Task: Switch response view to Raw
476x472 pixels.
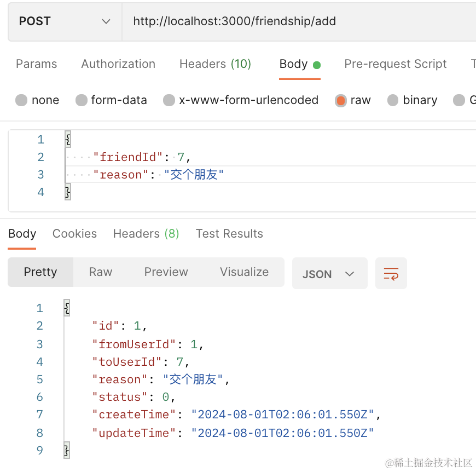Action: tap(101, 272)
